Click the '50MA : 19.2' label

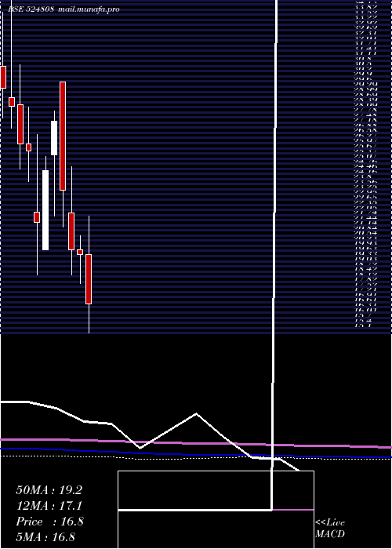(x=49, y=490)
